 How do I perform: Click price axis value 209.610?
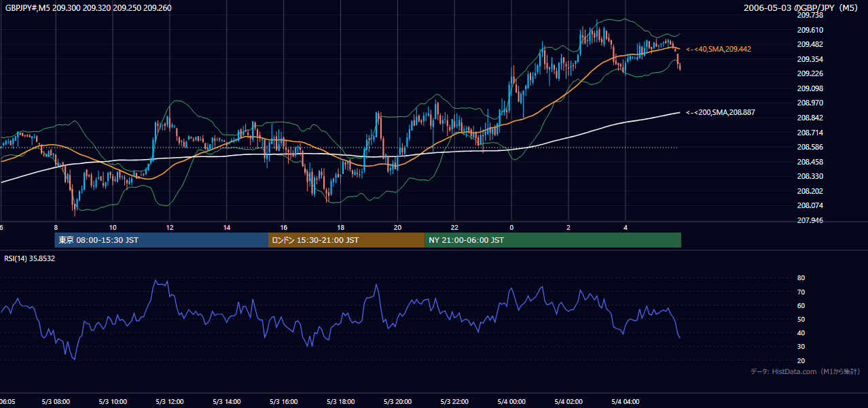click(x=810, y=30)
